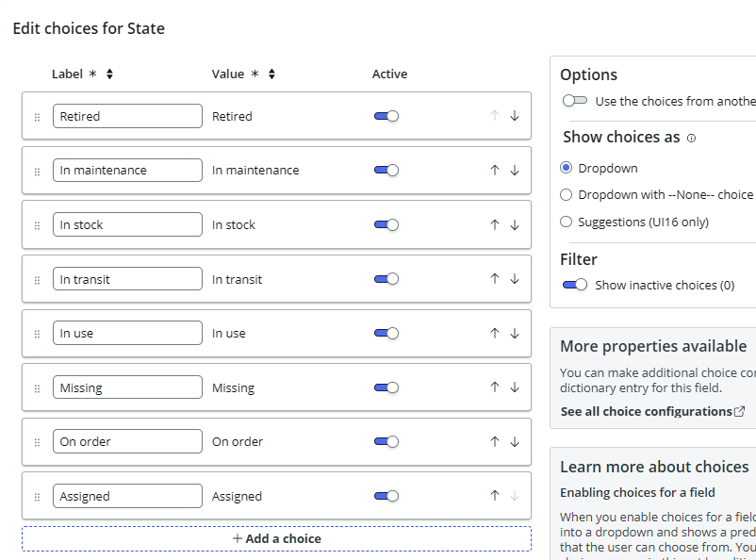Choose the Suggestions (UI16 only) radio button
756x560 pixels.
[566, 222]
